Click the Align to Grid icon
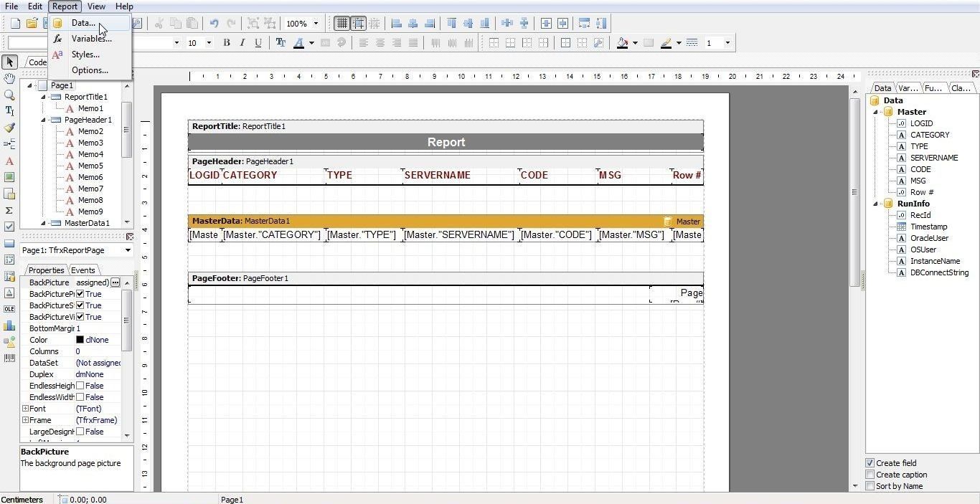The height and width of the screenshot is (504, 980). point(359,24)
